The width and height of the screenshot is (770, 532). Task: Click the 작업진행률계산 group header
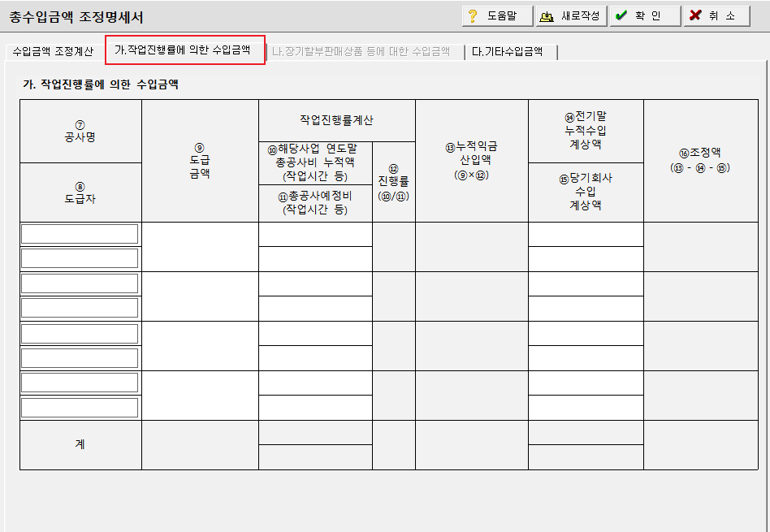[x=337, y=121]
